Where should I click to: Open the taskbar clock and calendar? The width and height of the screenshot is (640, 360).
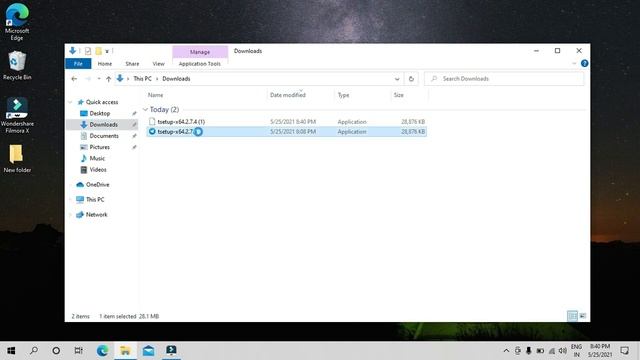[600, 351]
